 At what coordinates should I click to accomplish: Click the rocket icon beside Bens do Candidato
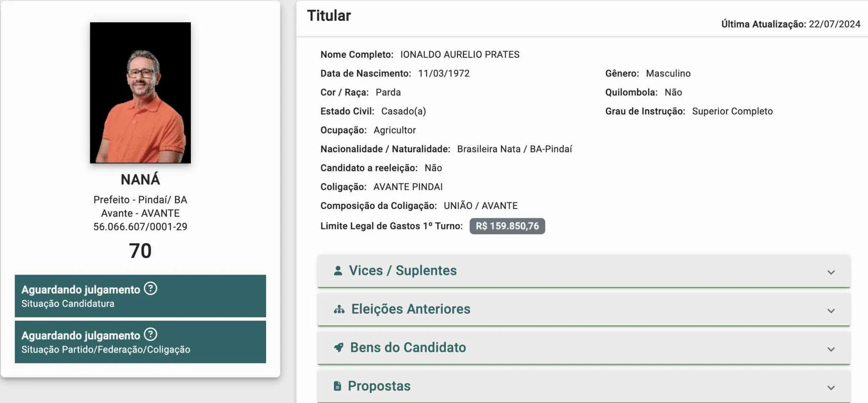pyautogui.click(x=338, y=347)
